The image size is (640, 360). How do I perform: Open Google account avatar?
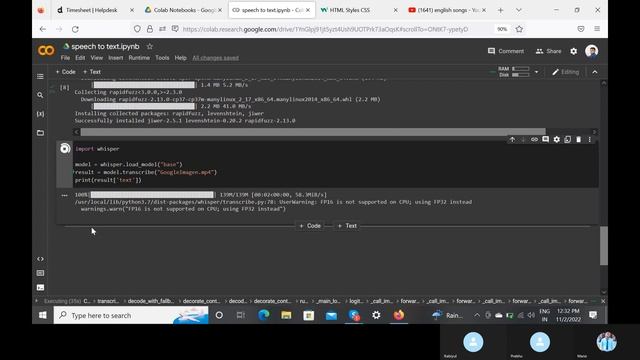[591, 51]
